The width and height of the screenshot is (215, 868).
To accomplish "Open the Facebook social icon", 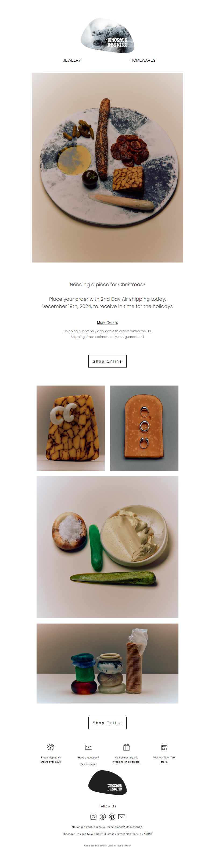I will pos(103,817).
